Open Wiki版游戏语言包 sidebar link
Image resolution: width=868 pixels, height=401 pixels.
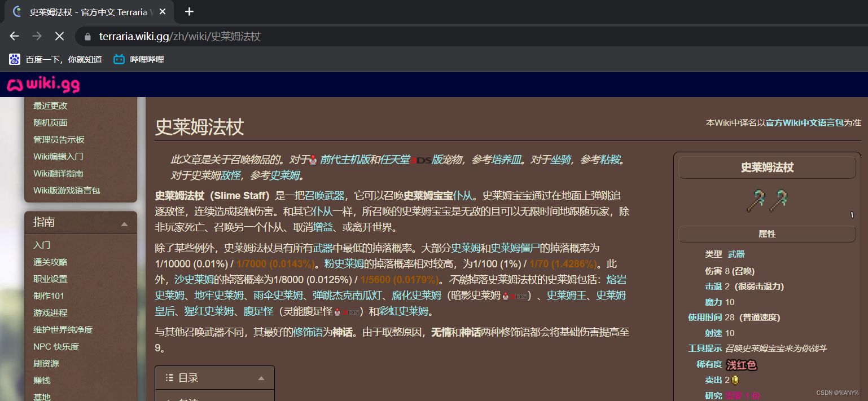click(67, 190)
